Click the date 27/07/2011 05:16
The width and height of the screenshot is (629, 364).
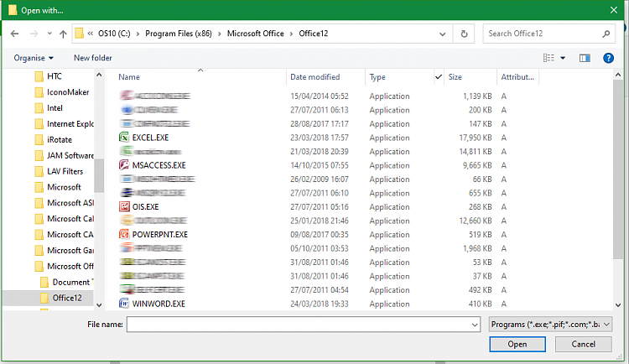click(320, 207)
